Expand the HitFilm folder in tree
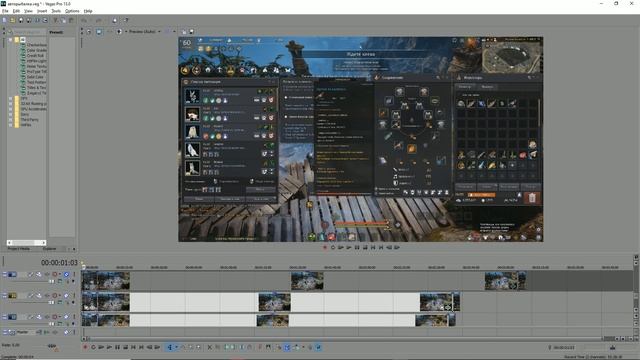 pos(11,125)
